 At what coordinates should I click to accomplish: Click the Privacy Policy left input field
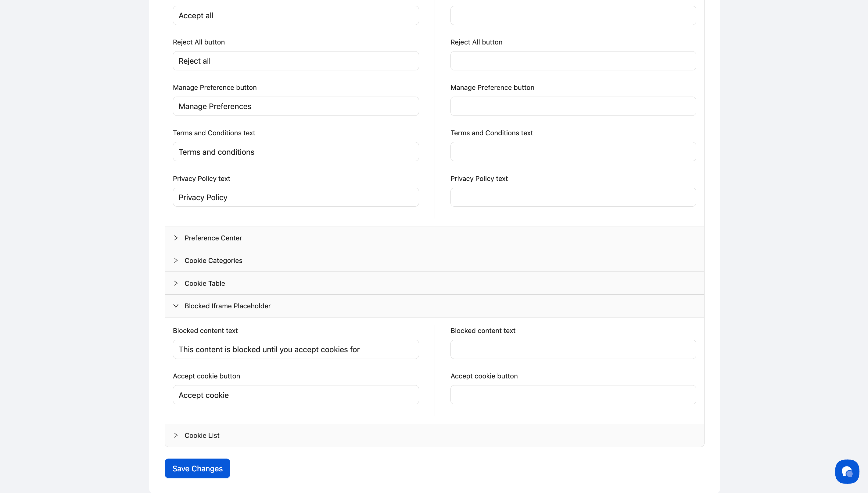296,197
